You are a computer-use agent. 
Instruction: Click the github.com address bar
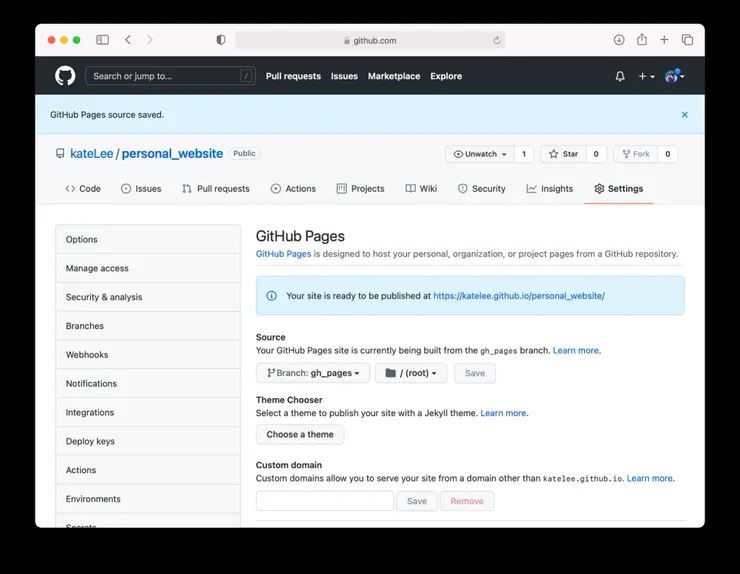(370, 40)
